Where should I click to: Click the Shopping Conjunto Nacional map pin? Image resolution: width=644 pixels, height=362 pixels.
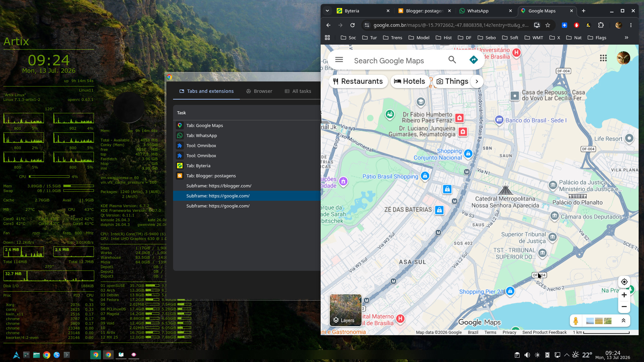tap(468, 154)
